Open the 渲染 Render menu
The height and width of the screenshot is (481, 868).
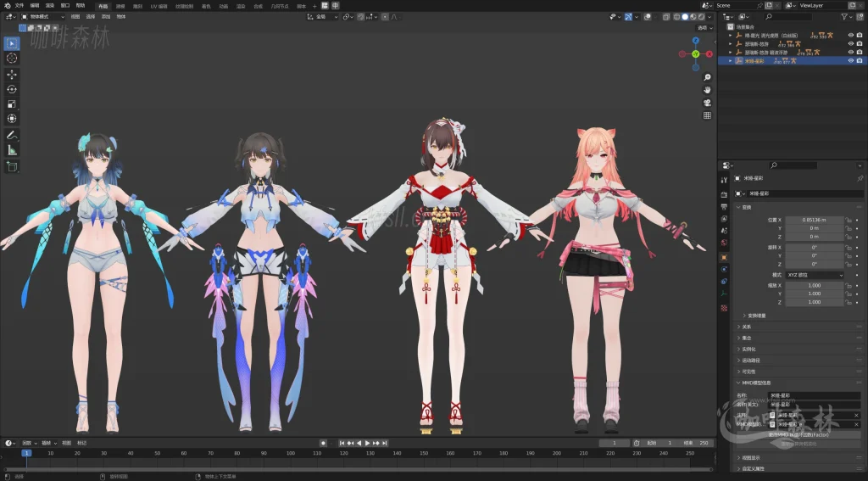pyautogui.click(x=50, y=6)
